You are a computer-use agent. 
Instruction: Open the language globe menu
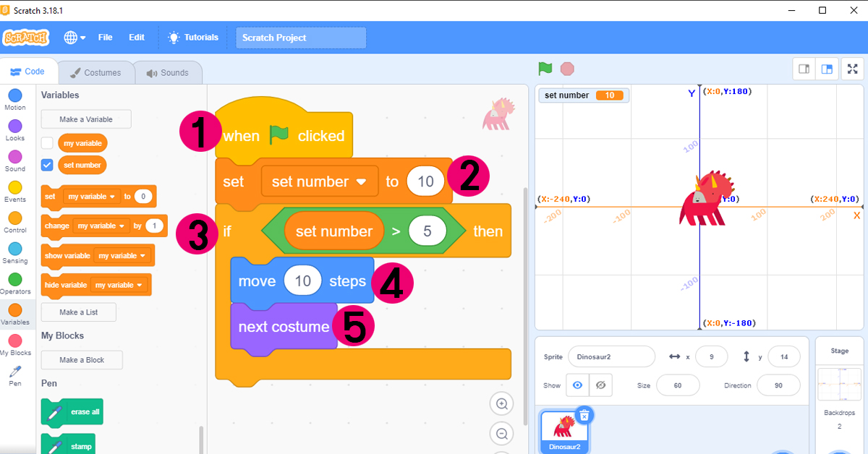[x=74, y=38]
